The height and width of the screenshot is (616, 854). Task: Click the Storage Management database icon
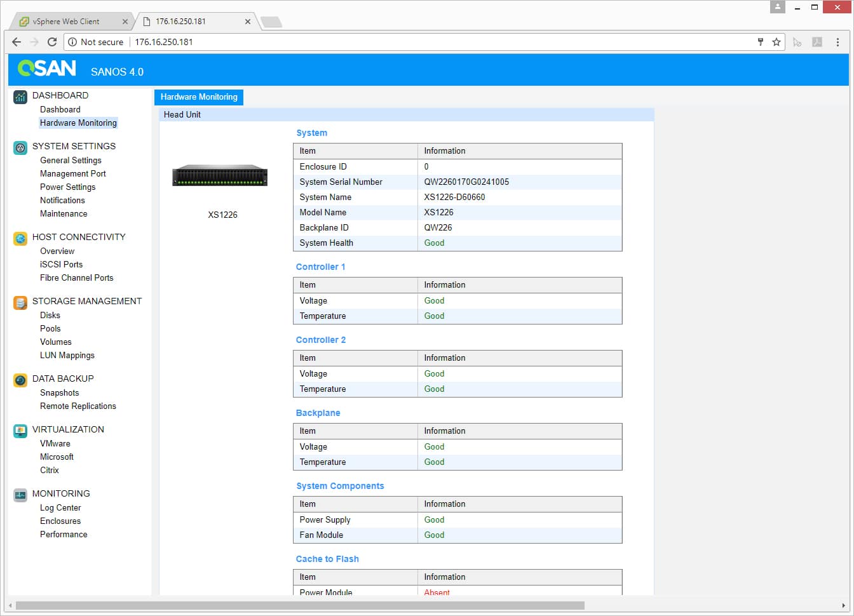[x=20, y=303]
